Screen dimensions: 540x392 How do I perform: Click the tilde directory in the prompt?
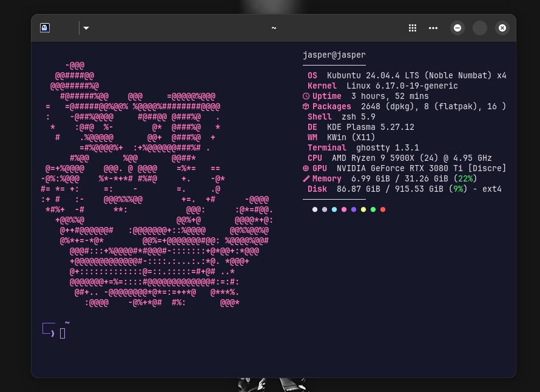tap(67, 323)
